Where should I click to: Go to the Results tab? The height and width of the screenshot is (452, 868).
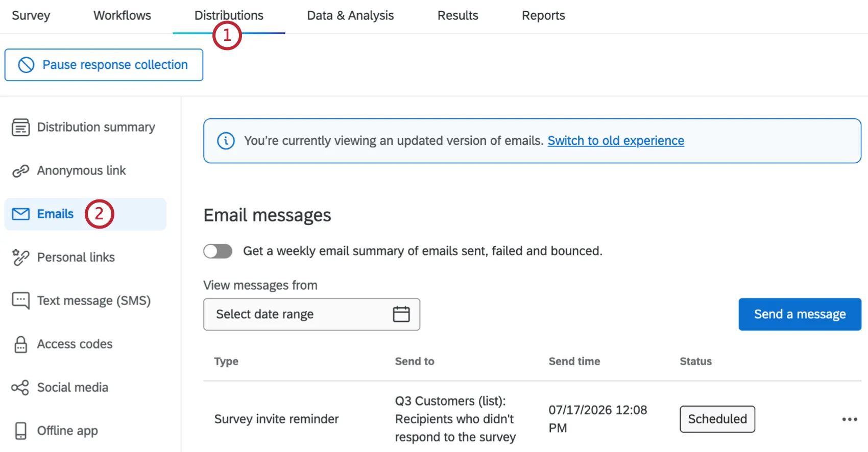(x=457, y=16)
